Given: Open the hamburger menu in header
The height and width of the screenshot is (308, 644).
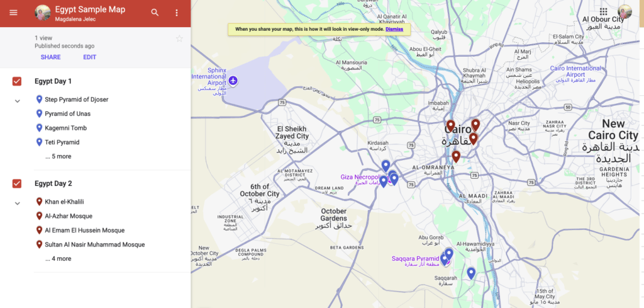Looking at the screenshot, I should point(14,13).
